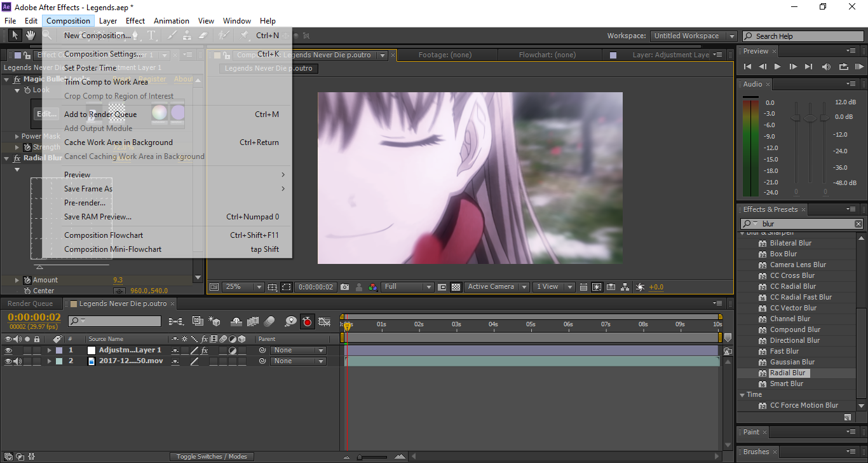Viewport: 868px width, 463px height.
Task: Click play button in Preview panel
Action: click(778, 67)
